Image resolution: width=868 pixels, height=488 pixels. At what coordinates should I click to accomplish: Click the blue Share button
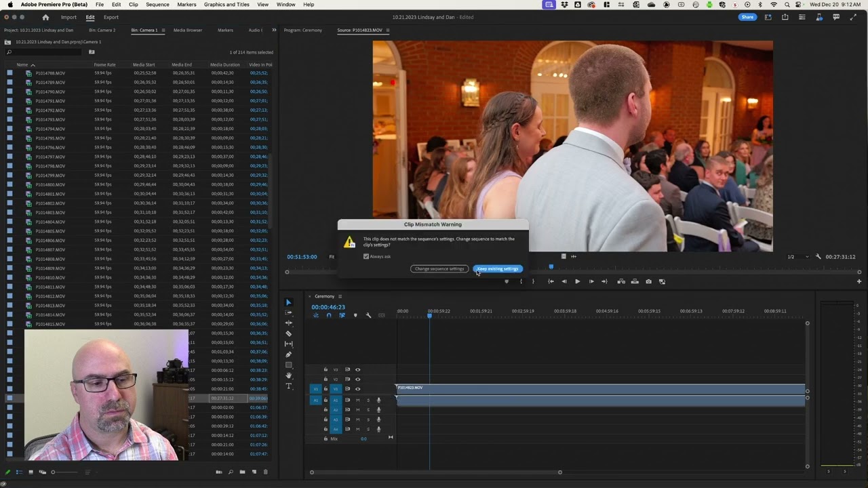pyautogui.click(x=747, y=17)
